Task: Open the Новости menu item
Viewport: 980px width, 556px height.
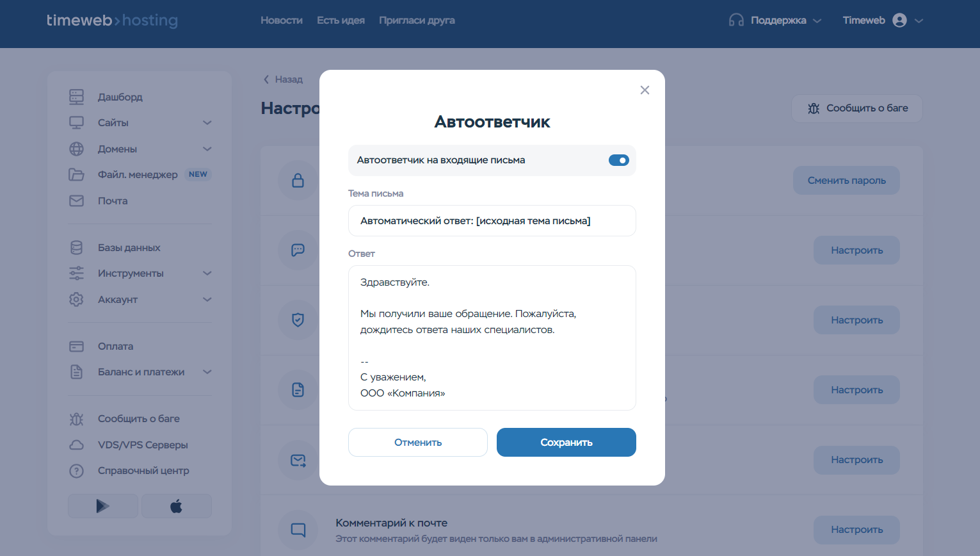Action: click(x=281, y=20)
